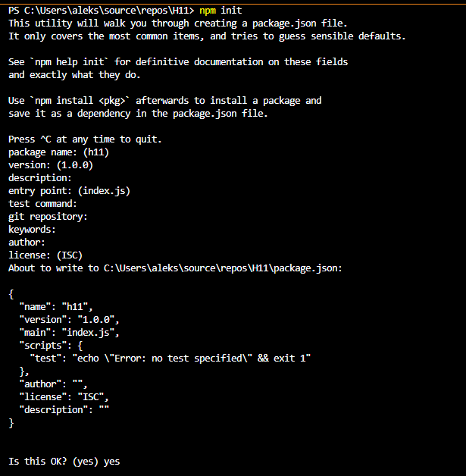Screen dimensions: 466x476
Task: Click the 'git repository:' prompt line
Action: point(48,217)
